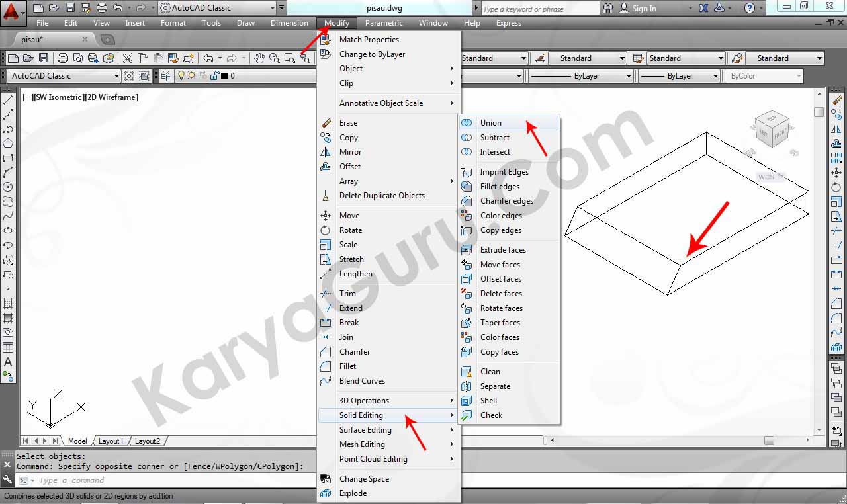
Task: Click the black layer color swatch
Action: [x=224, y=76]
